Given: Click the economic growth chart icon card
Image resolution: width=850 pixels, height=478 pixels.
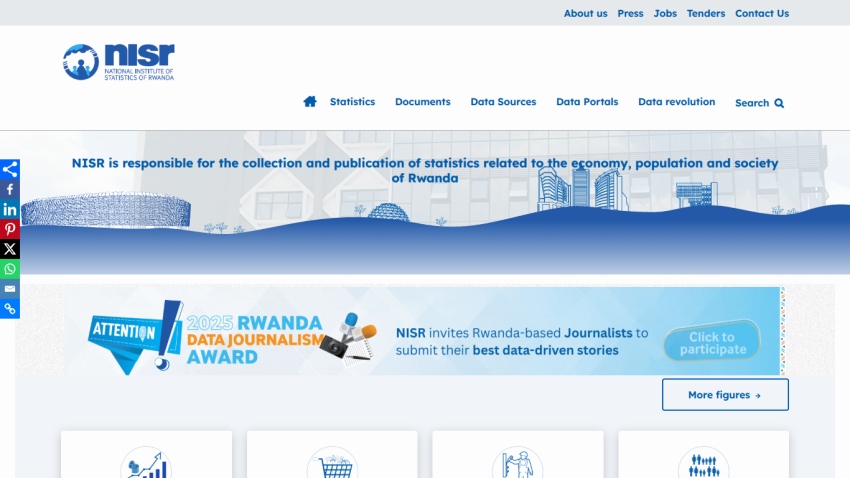Looking at the screenshot, I should pyautogui.click(x=146, y=455).
